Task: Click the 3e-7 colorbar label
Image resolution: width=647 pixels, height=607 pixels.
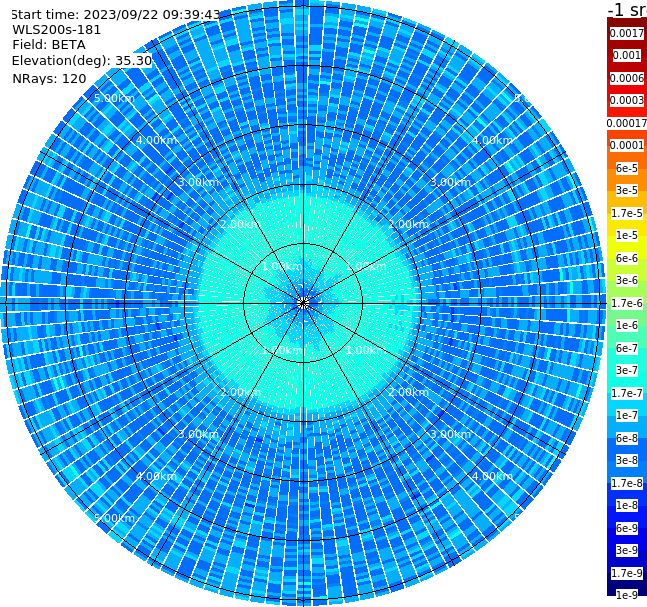Action: pyautogui.click(x=627, y=370)
